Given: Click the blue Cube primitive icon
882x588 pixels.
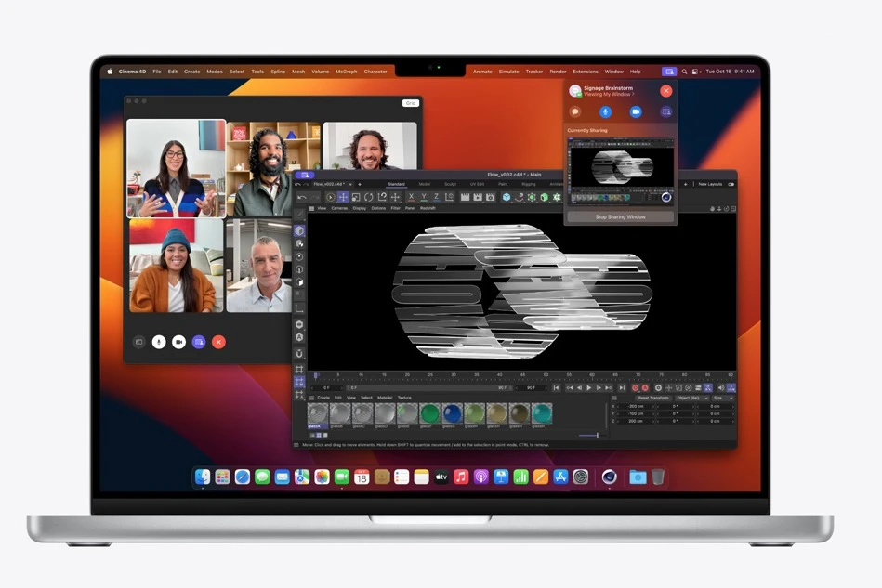Looking at the screenshot, I should coord(507,197).
